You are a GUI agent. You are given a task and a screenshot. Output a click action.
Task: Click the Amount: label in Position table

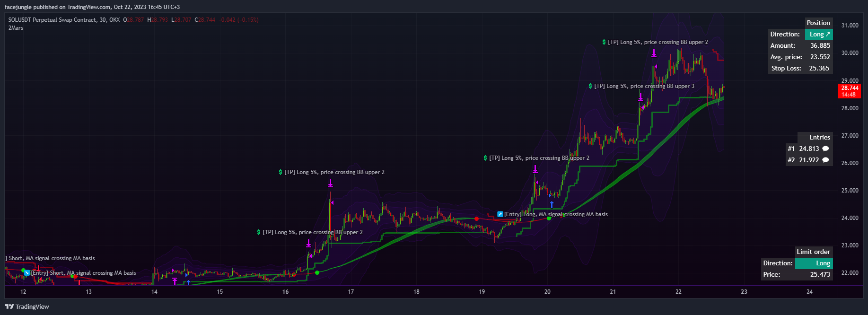coord(783,45)
